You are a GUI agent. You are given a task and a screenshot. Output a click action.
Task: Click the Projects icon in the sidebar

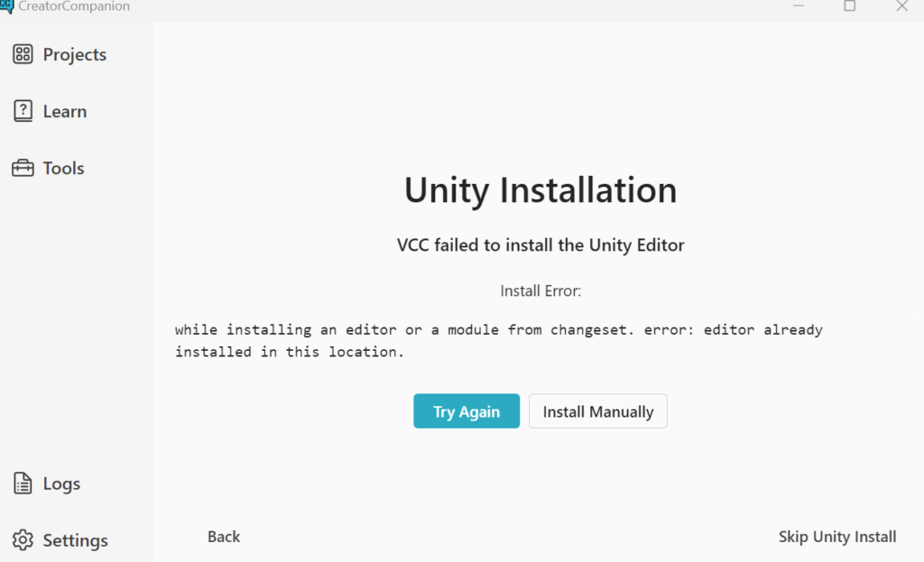point(23,54)
